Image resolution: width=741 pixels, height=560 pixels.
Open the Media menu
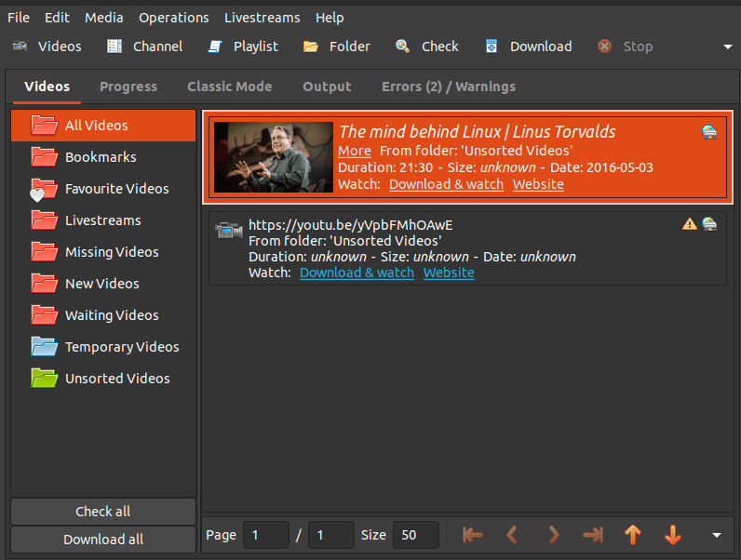tap(103, 18)
